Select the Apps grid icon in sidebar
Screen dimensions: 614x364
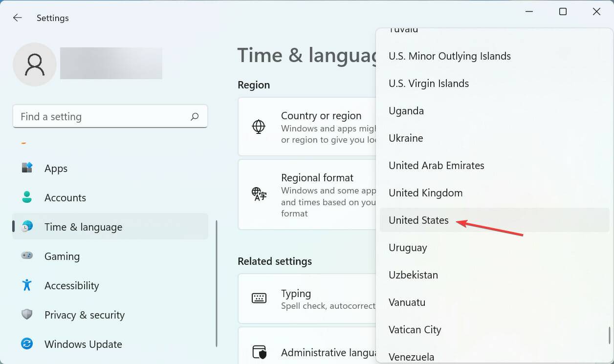tap(27, 168)
